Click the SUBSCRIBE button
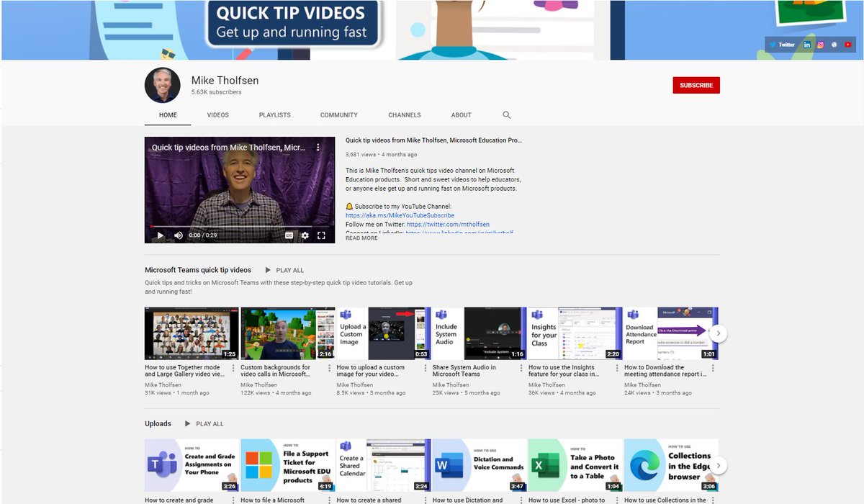The image size is (864, 504). tap(696, 85)
